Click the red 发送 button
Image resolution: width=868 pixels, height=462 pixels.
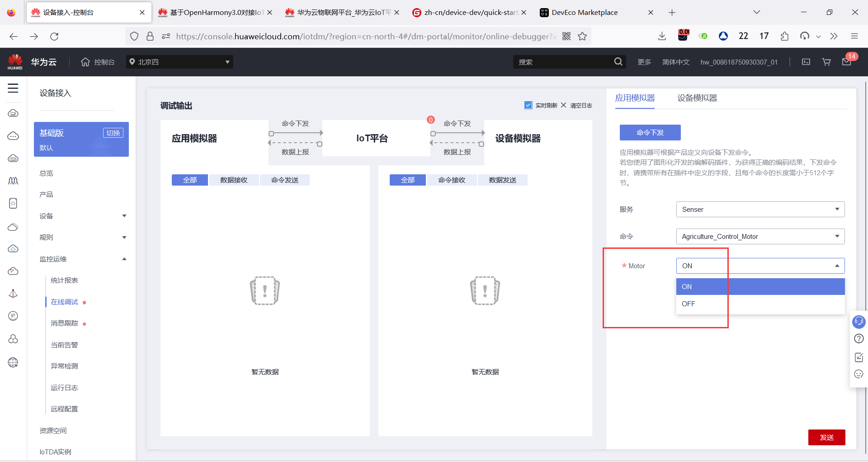tap(827, 437)
